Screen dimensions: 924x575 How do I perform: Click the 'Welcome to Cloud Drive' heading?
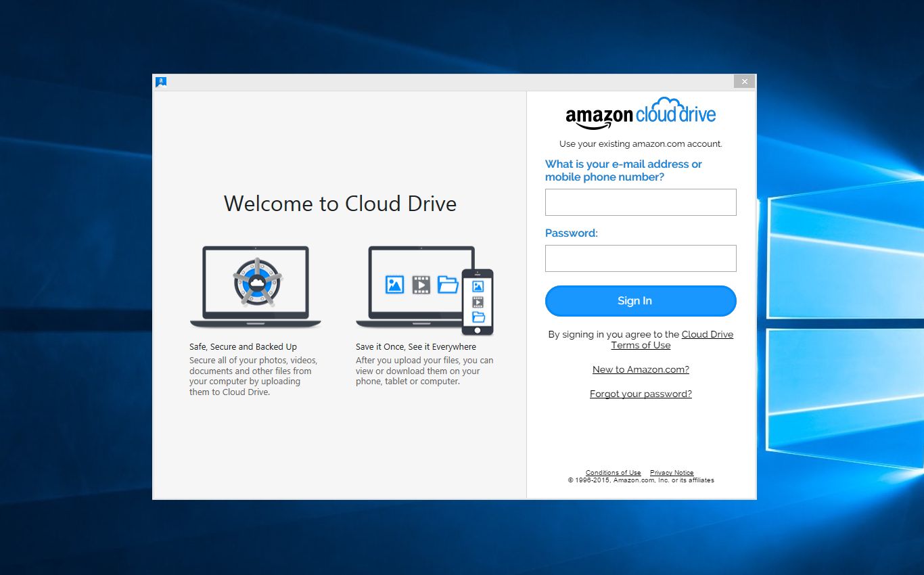[340, 204]
